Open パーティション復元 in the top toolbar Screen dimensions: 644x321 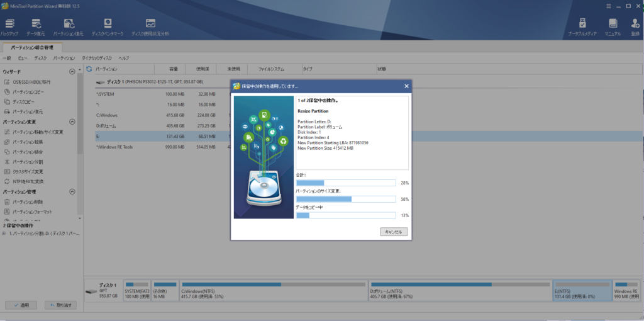click(x=68, y=27)
